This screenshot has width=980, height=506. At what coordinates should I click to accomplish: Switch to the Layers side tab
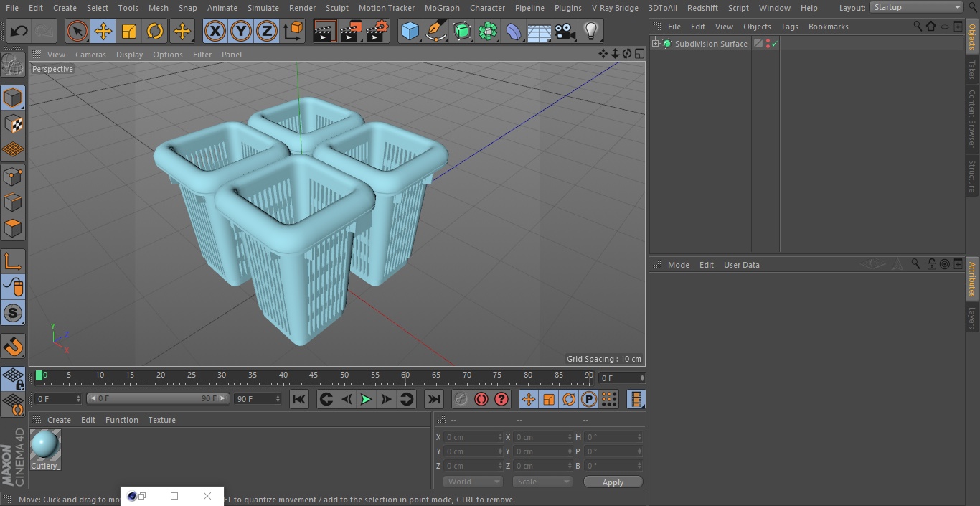[972, 318]
